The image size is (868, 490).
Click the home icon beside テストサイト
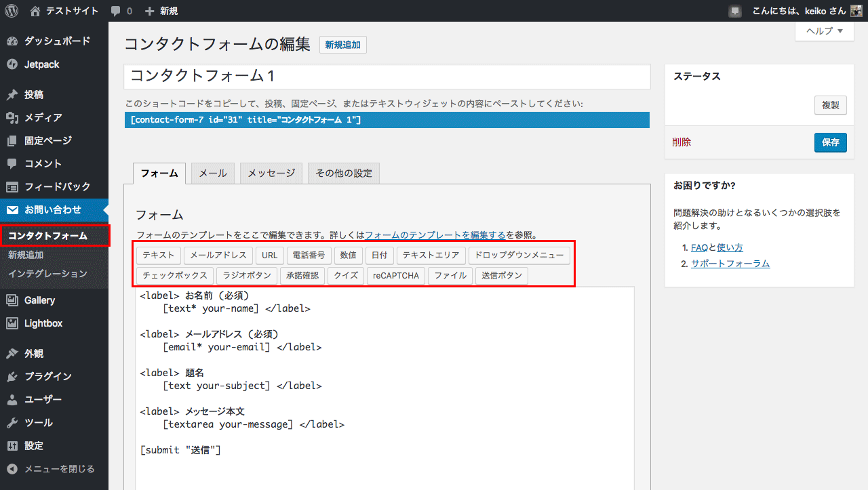pyautogui.click(x=35, y=11)
